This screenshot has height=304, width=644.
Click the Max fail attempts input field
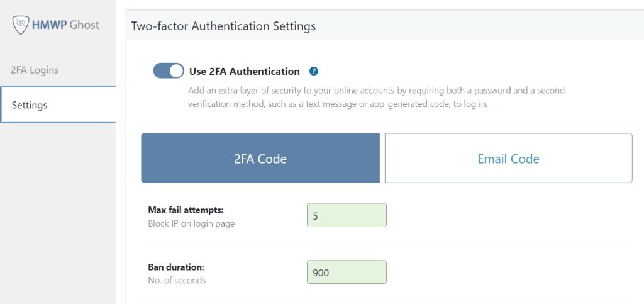(347, 215)
